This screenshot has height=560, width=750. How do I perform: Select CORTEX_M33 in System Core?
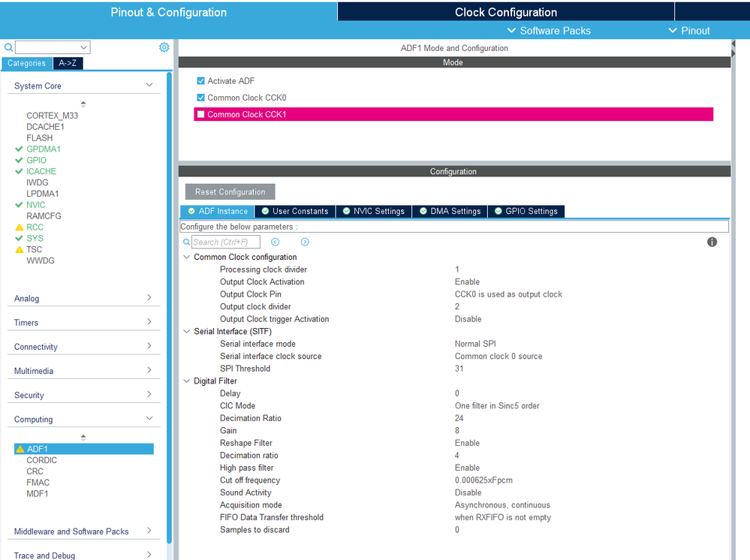point(52,116)
